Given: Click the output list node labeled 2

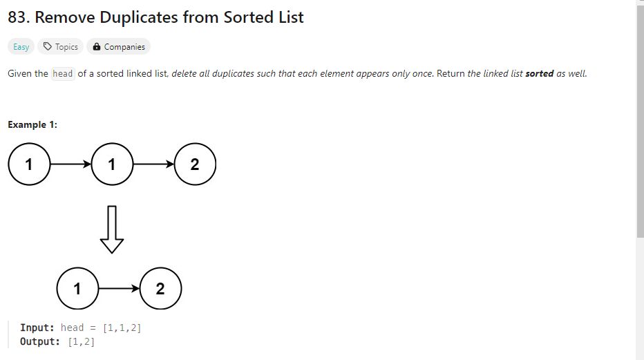Looking at the screenshot, I should point(160,289).
